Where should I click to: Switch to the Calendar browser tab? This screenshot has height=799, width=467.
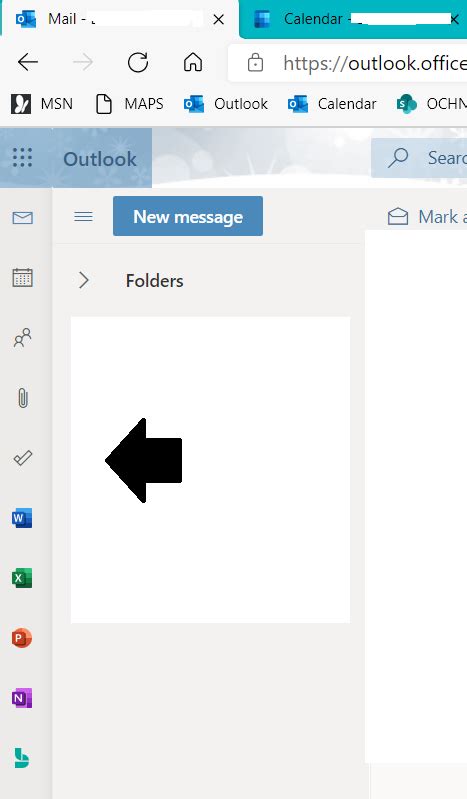click(353, 19)
